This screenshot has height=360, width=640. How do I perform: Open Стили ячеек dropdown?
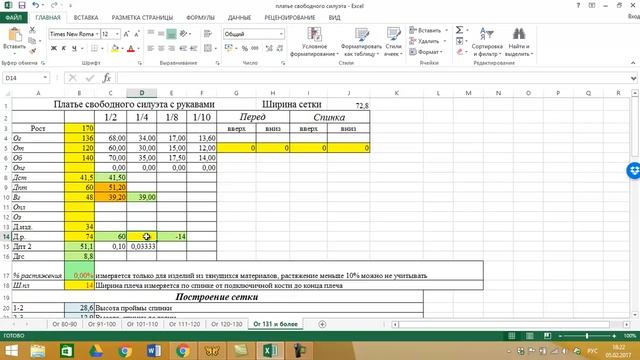393,42
